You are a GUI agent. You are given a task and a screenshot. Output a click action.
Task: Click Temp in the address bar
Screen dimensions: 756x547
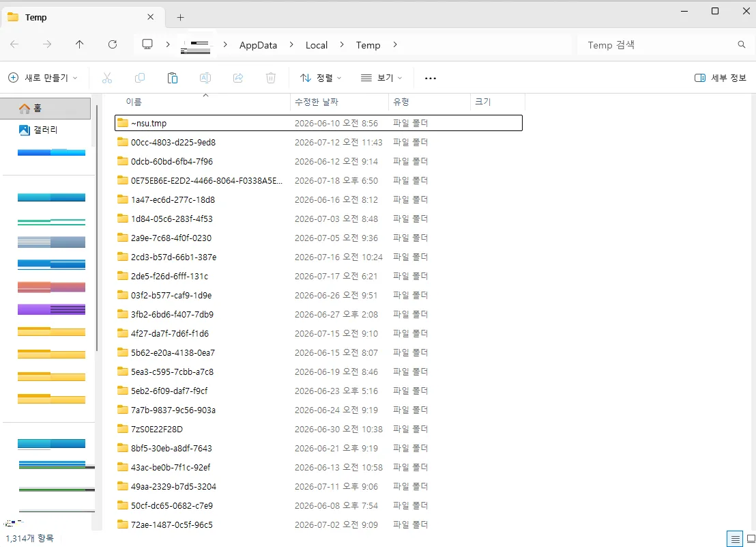pyautogui.click(x=368, y=45)
